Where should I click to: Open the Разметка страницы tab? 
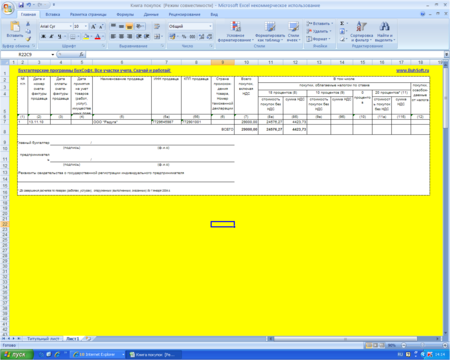pyautogui.click(x=88, y=15)
